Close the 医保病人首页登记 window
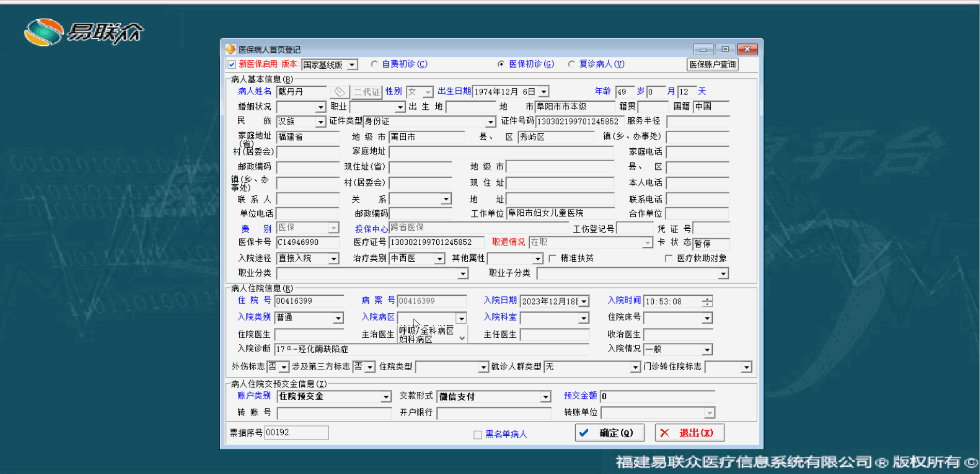Viewport: 980px width, 474px height. 747,50
